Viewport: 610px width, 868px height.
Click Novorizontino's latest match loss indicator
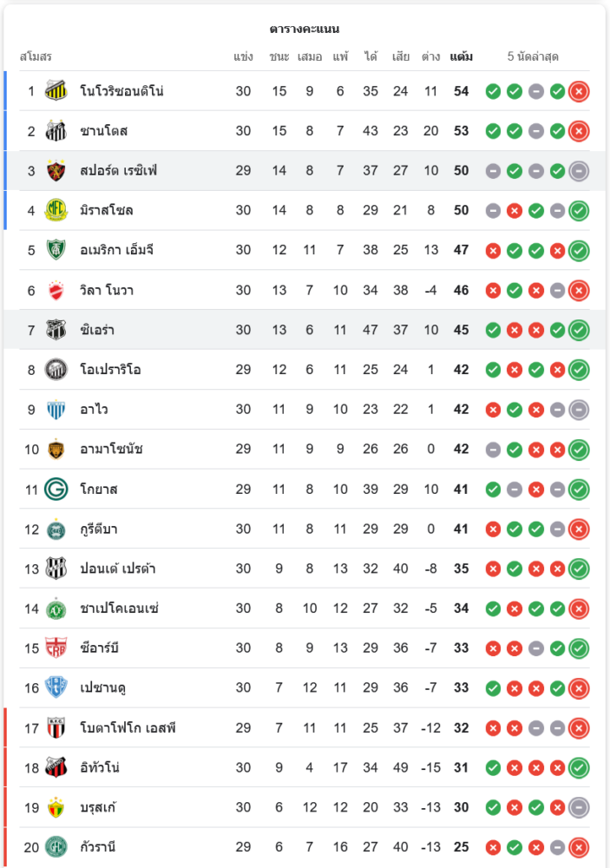(x=579, y=91)
